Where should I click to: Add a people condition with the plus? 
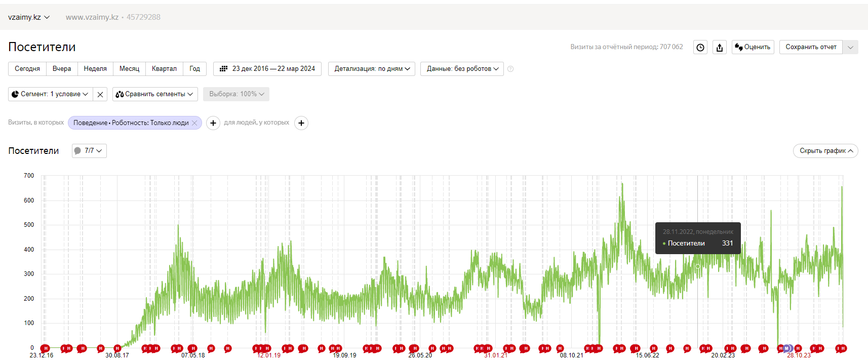click(x=301, y=123)
